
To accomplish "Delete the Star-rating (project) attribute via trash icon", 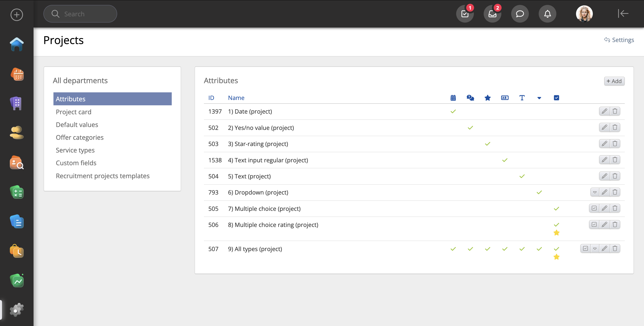I will 615,144.
